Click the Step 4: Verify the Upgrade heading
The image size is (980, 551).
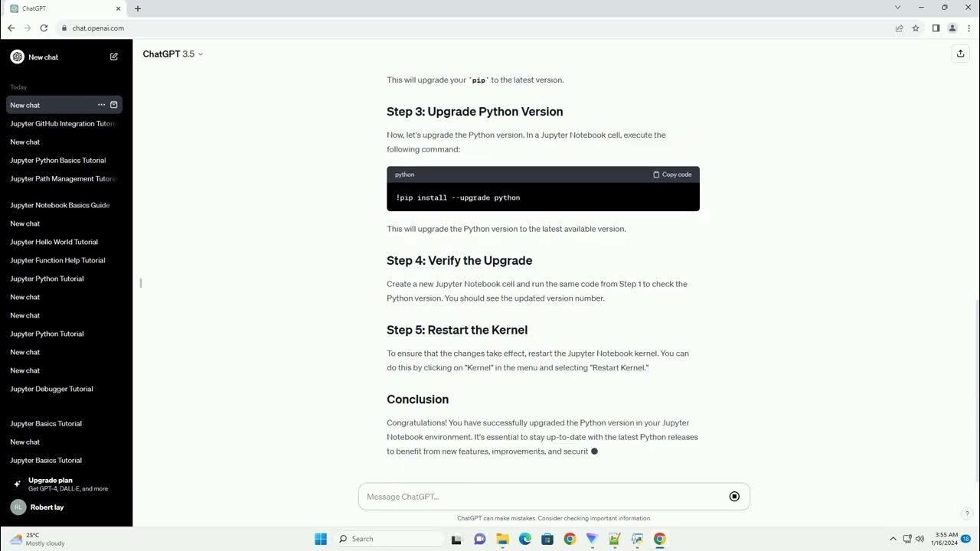[459, 260]
